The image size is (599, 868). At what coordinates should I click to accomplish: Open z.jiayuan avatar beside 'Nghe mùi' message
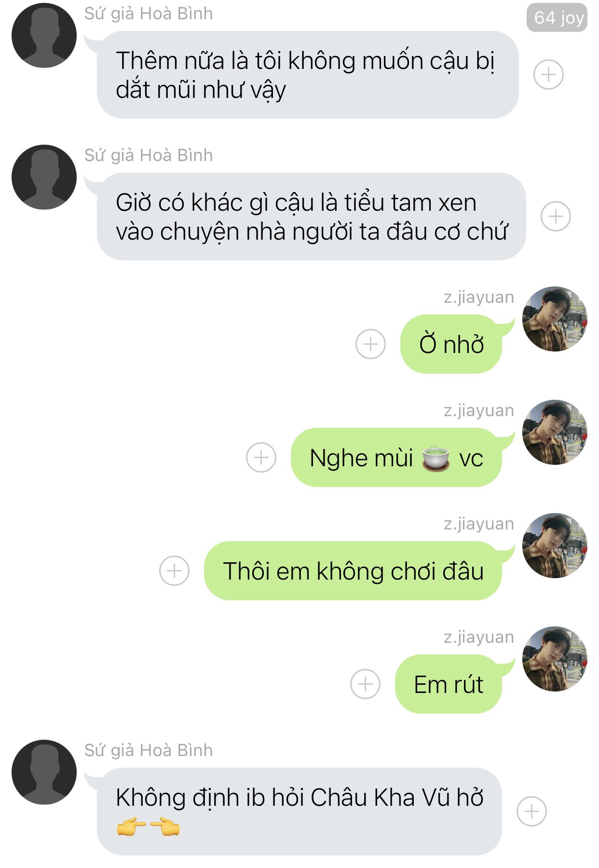pyautogui.click(x=555, y=432)
